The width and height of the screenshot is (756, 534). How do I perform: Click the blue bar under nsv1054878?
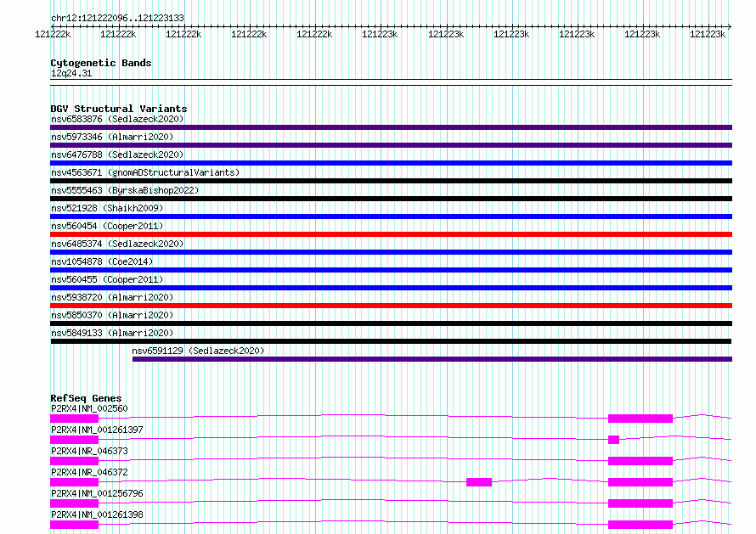click(x=391, y=270)
